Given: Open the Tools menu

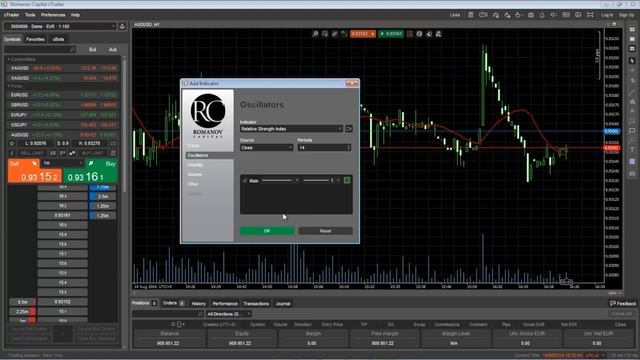Looking at the screenshot, I should pyautogui.click(x=30, y=15).
